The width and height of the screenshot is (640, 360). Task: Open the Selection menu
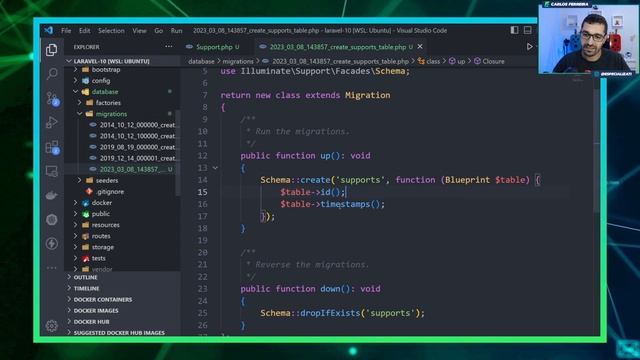click(111, 31)
